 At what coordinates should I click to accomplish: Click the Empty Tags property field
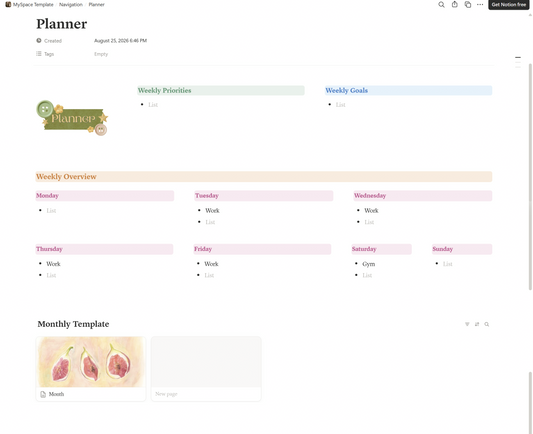[x=101, y=54]
